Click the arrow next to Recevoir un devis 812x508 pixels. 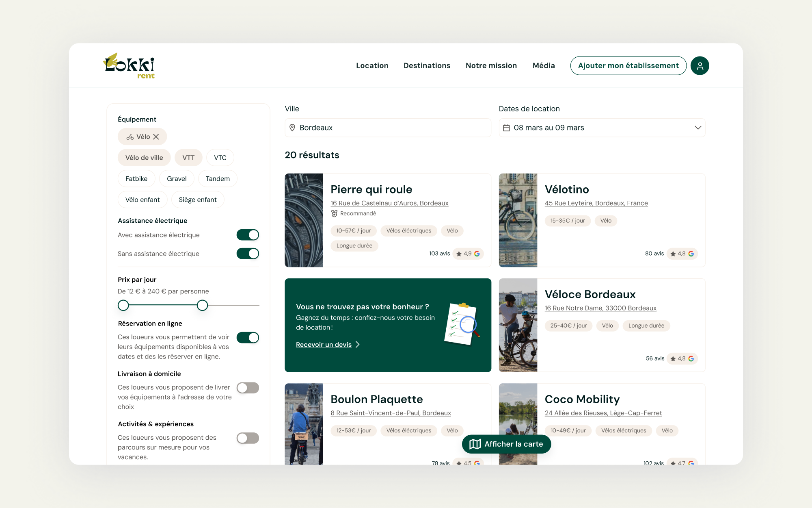(358, 345)
